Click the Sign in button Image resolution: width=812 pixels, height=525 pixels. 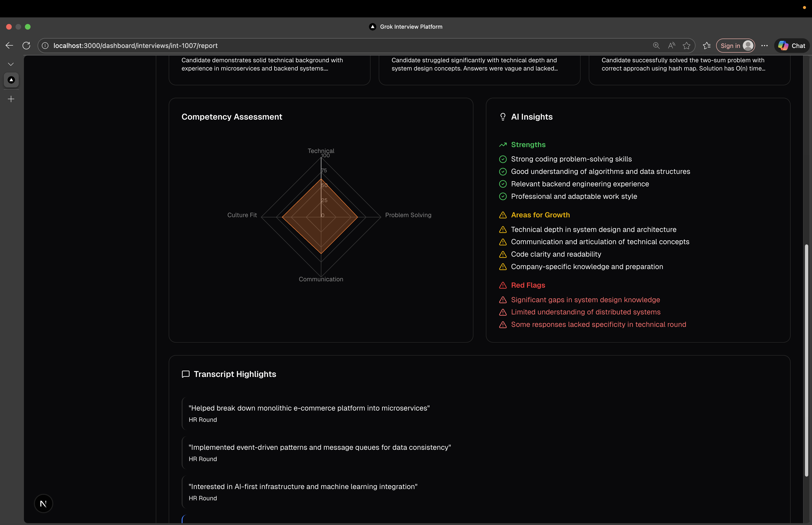735,46
